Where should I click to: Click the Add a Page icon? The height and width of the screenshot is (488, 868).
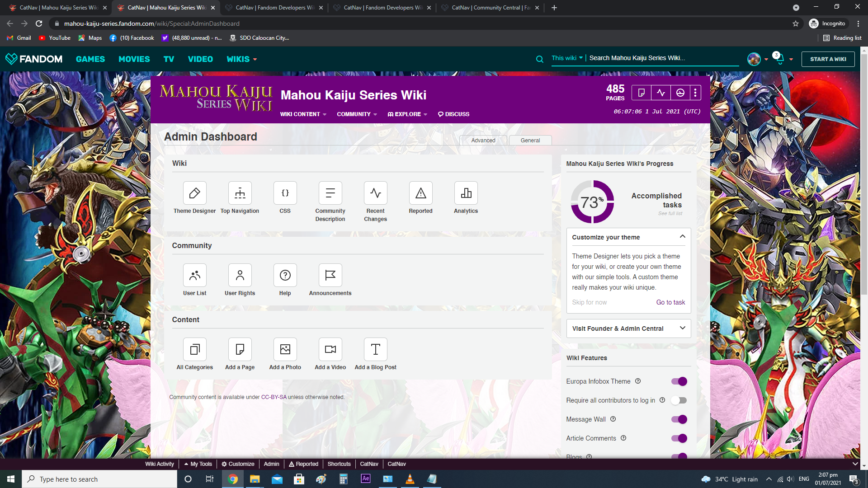tap(240, 349)
